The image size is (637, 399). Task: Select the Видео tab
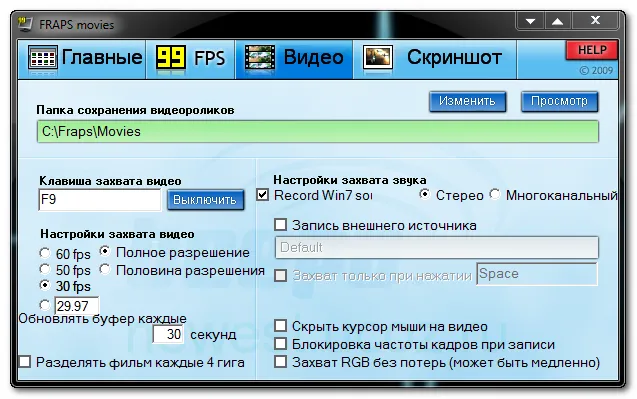pyautogui.click(x=294, y=58)
